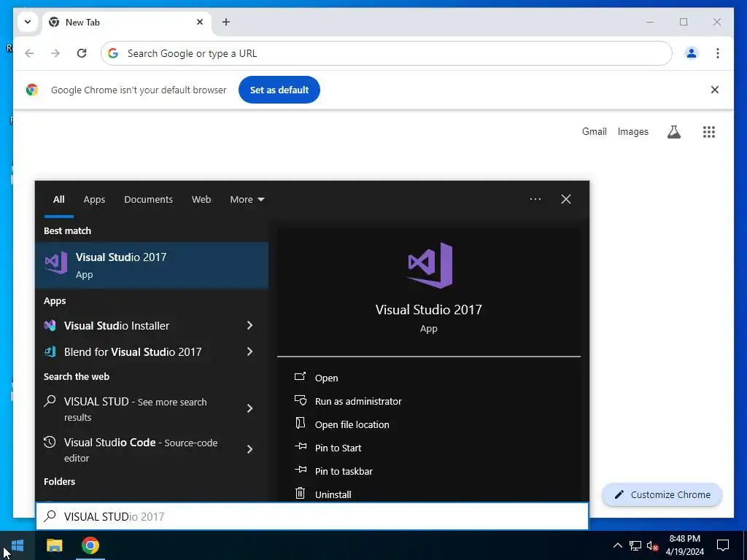
Task: Click Set as default button
Action: (279, 90)
